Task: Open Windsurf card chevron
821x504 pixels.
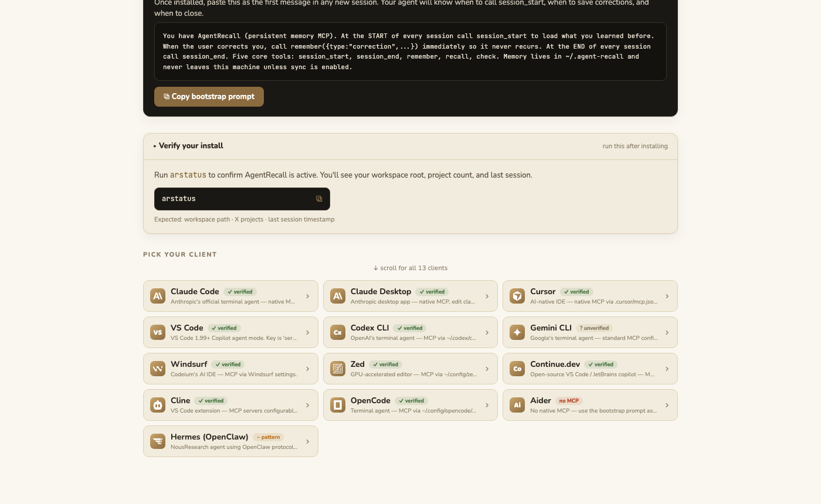Action: [307, 369]
